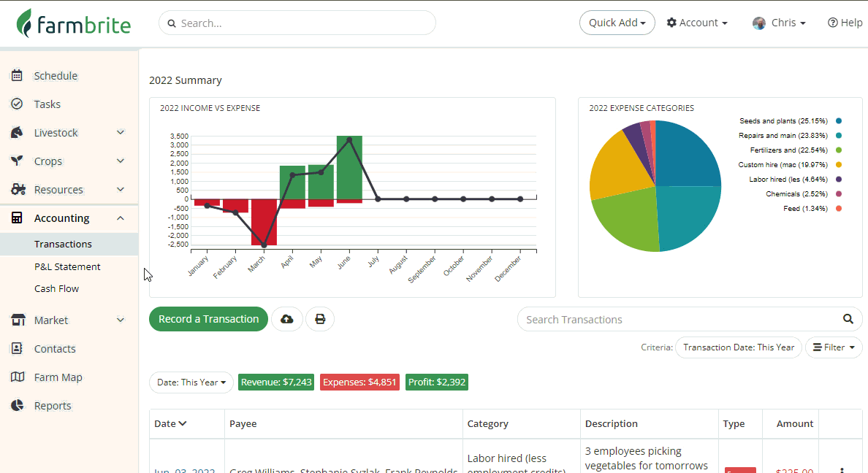Open the Cash Flow page
The height and width of the screenshot is (473, 868).
(56, 289)
